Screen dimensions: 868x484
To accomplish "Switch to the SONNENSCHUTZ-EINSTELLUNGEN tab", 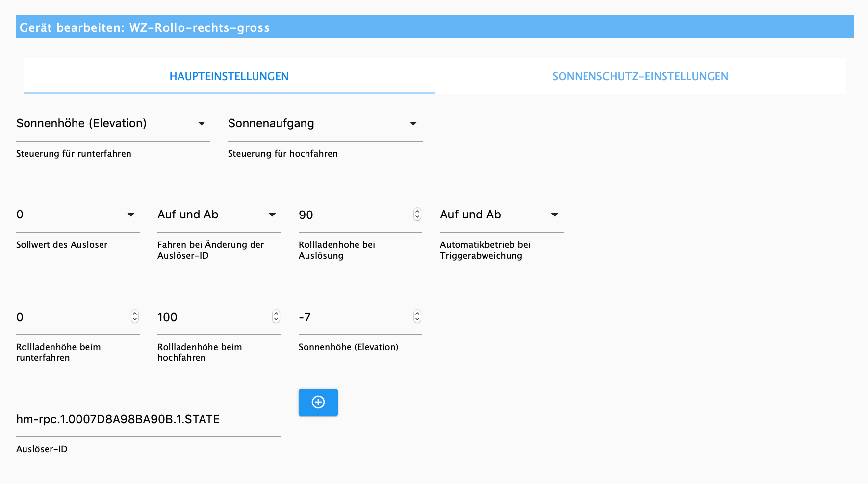I will pyautogui.click(x=640, y=76).
